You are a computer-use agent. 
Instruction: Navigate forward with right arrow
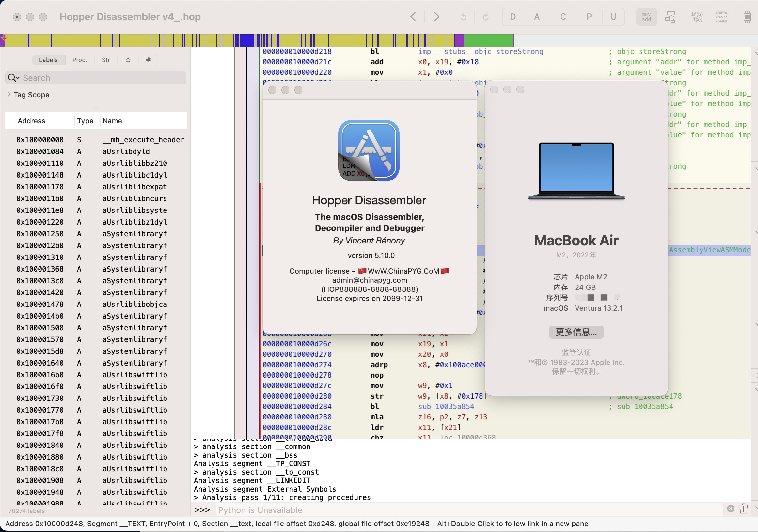click(436, 17)
